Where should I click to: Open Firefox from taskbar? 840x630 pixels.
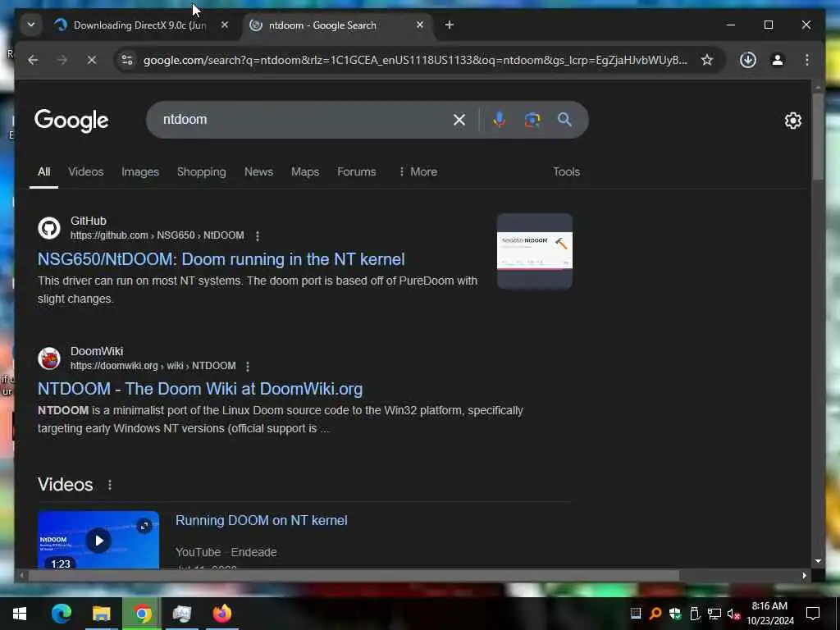(x=221, y=614)
